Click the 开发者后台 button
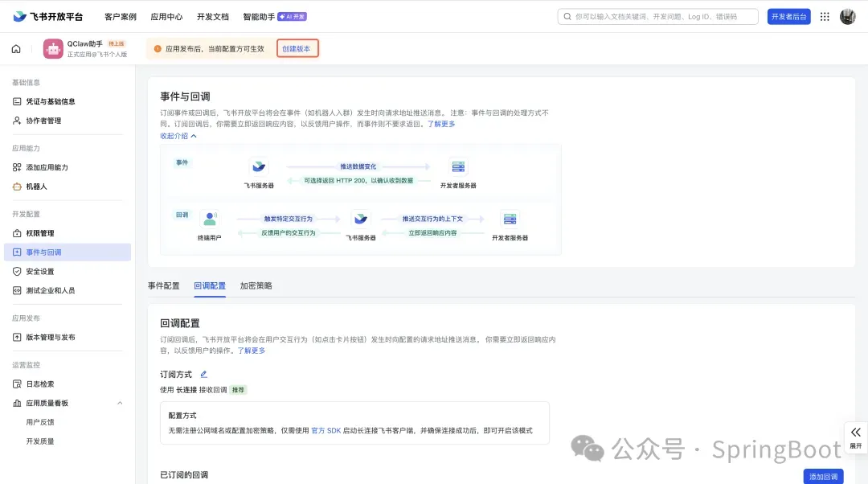The height and width of the screenshot is (484, 868). (788, 17)
